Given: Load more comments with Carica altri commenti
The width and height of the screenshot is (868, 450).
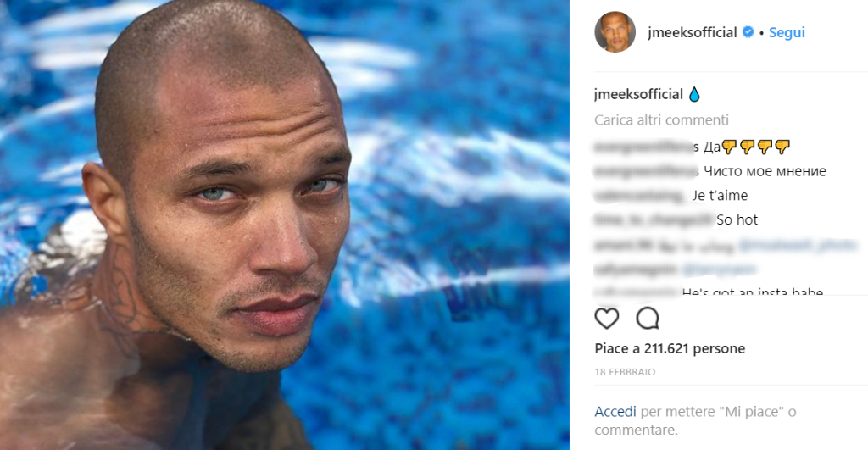Looking at the screenshot, I should tap(661, 119).
